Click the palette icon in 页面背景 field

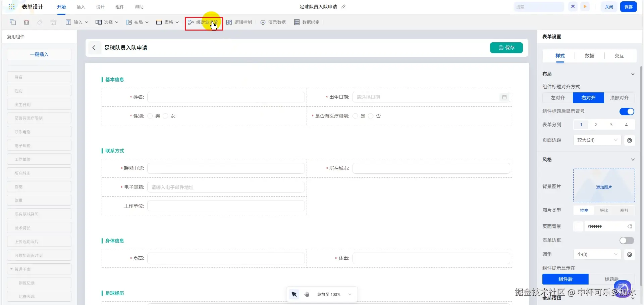coord(630,227)
